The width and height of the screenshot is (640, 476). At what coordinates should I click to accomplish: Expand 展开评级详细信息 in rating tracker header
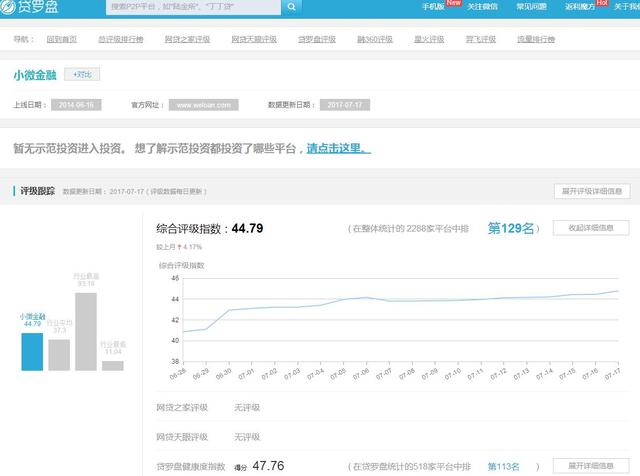coord(592,191)
